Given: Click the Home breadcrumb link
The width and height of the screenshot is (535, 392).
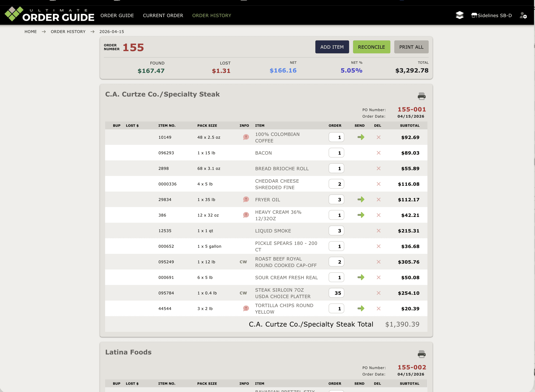Looking at the screenshot, I should (31, 31).
